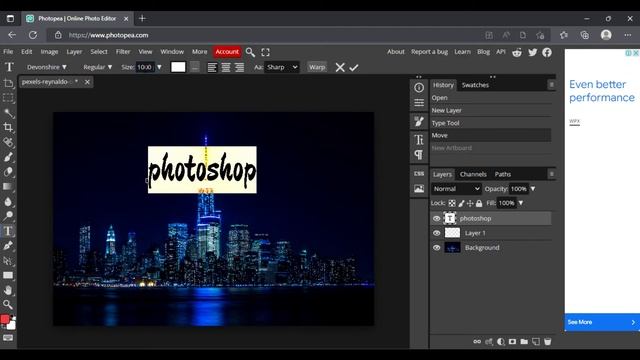Image resolution: width=640 pixels, height=360 pixels.
Task: Open the Opacity dropdown arrow
Action: click(533, 189)
